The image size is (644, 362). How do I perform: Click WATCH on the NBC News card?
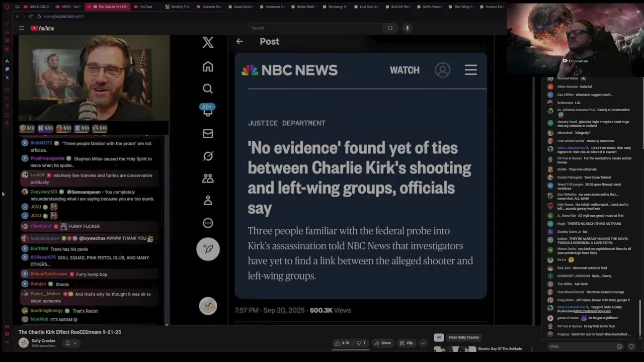[405, 70]
